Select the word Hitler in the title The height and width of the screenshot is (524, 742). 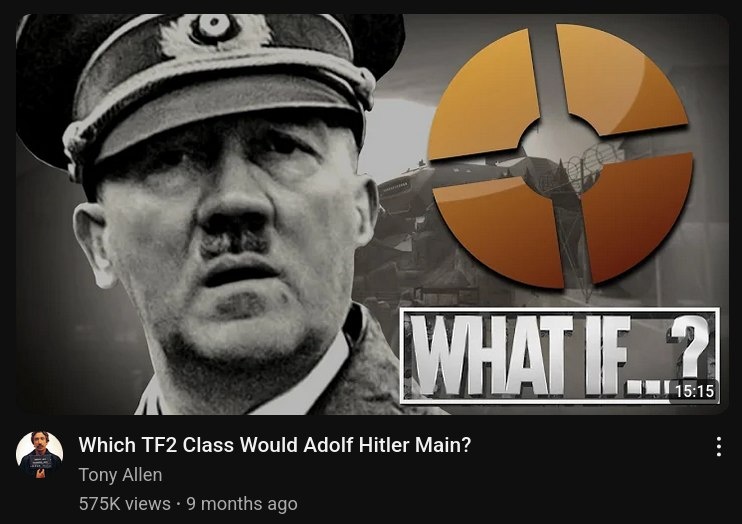[384, 444]
